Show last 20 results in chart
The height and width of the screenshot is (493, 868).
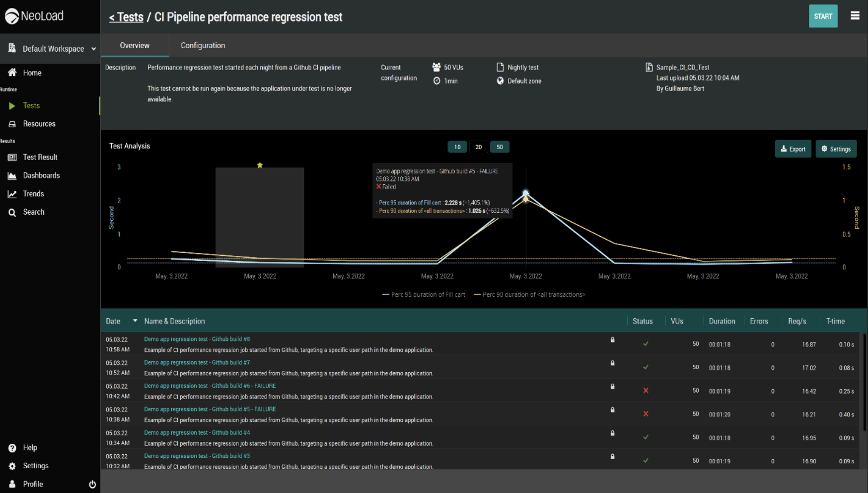click(478, 147)
